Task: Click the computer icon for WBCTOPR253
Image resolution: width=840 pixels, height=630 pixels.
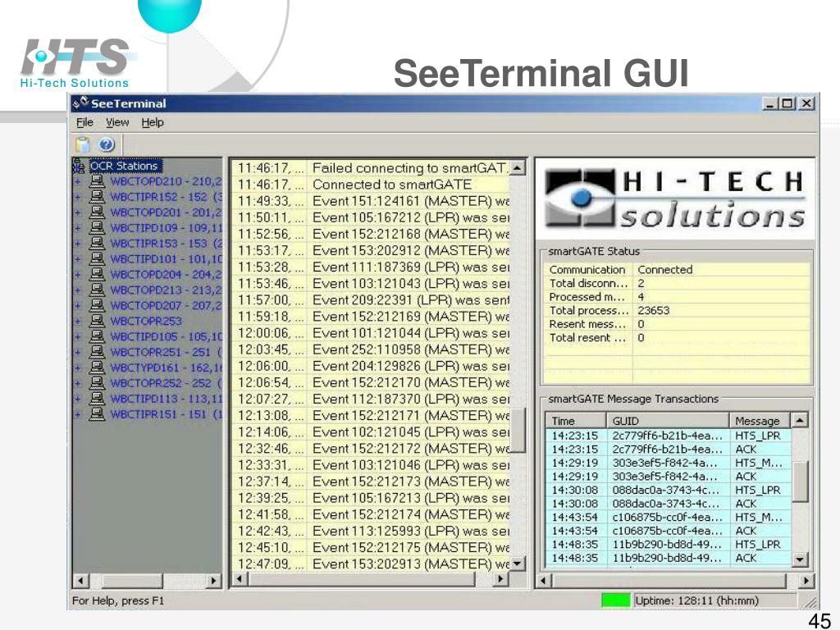Action: click(97, 321)
